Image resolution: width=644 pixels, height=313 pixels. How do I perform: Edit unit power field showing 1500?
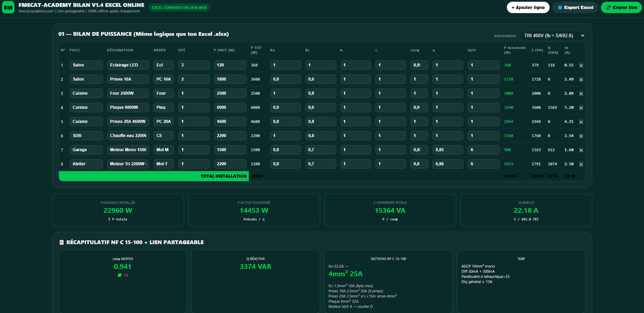[x=230, y=150]
